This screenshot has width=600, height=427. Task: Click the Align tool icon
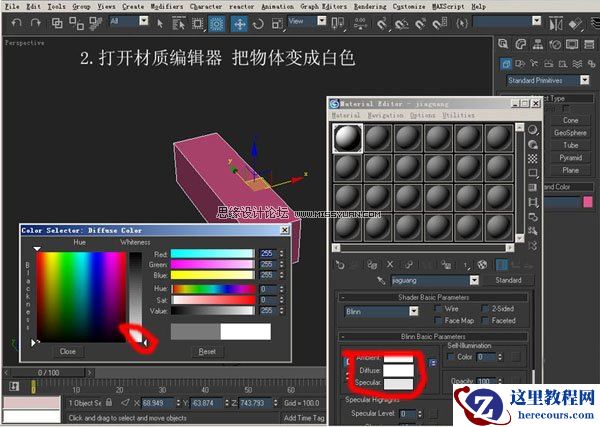click(575, 24)
